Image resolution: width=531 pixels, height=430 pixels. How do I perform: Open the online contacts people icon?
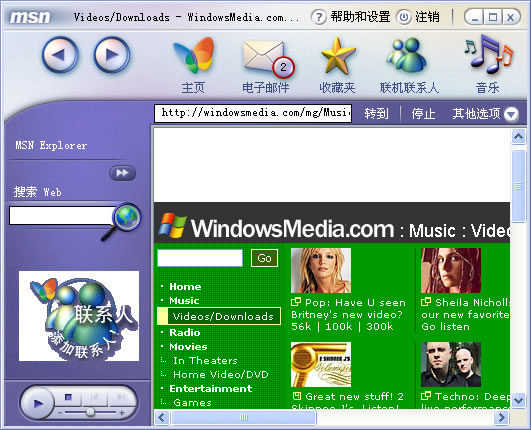pyautogui.click(x=407, y=56)
